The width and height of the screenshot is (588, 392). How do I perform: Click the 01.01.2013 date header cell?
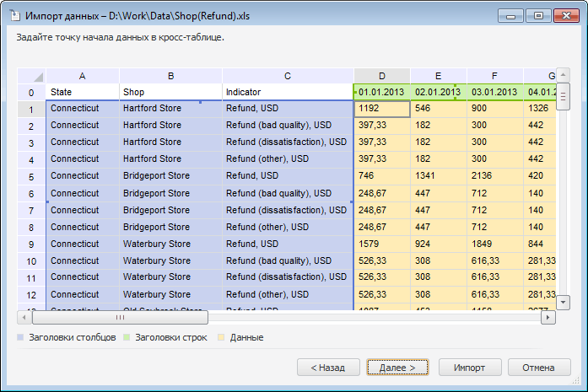(381, 92)
